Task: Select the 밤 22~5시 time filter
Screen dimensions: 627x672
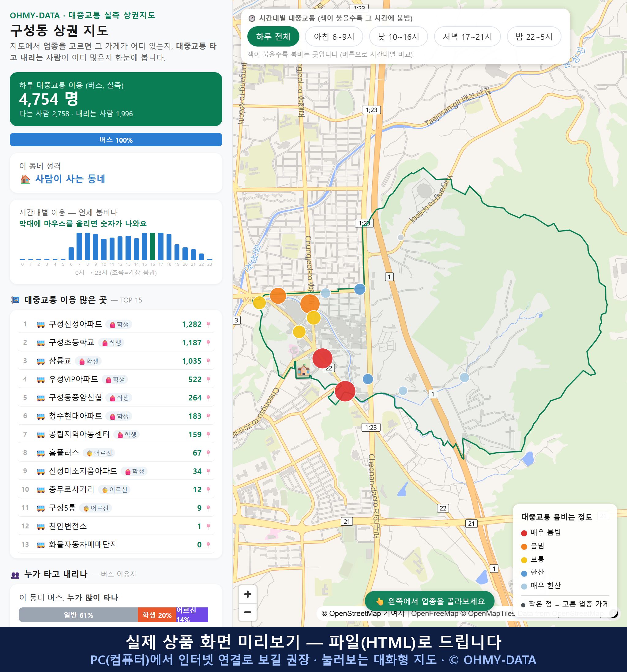Action: coord(534,36)
